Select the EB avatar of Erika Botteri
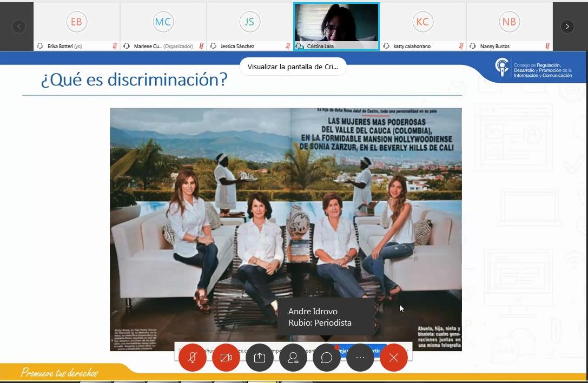Image resolution: width=588 pixels, height=383 pixels. point(76,22)
